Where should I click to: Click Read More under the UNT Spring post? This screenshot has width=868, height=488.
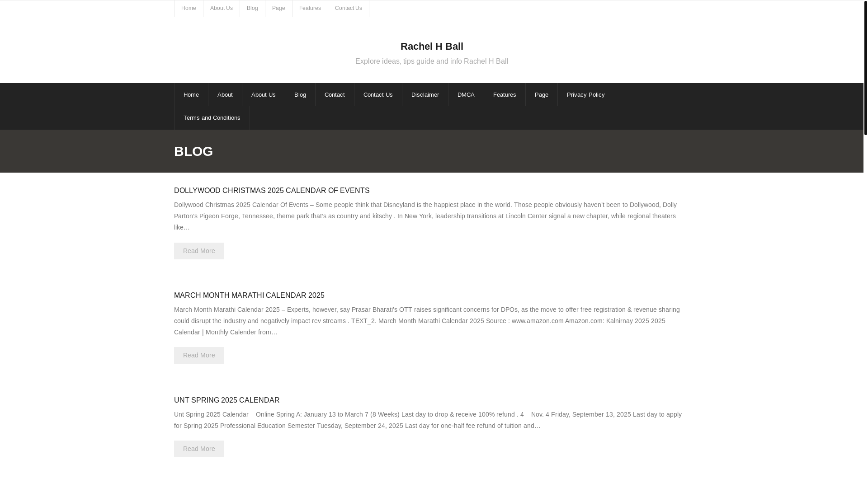point(199,449)
